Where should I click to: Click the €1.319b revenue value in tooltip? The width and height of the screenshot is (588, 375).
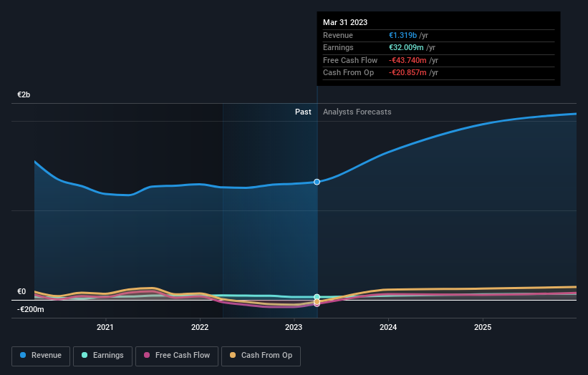403,35
